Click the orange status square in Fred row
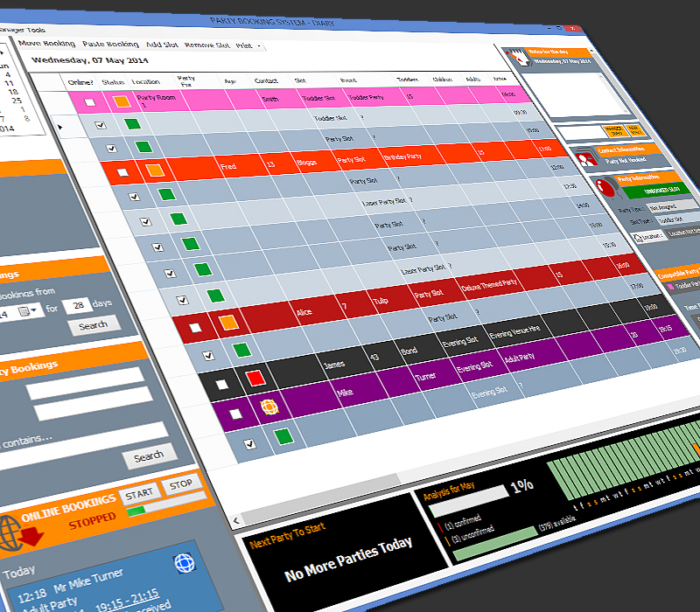This screenshot has height=612, width=700. pyautogui.click(x=155, y=170)
